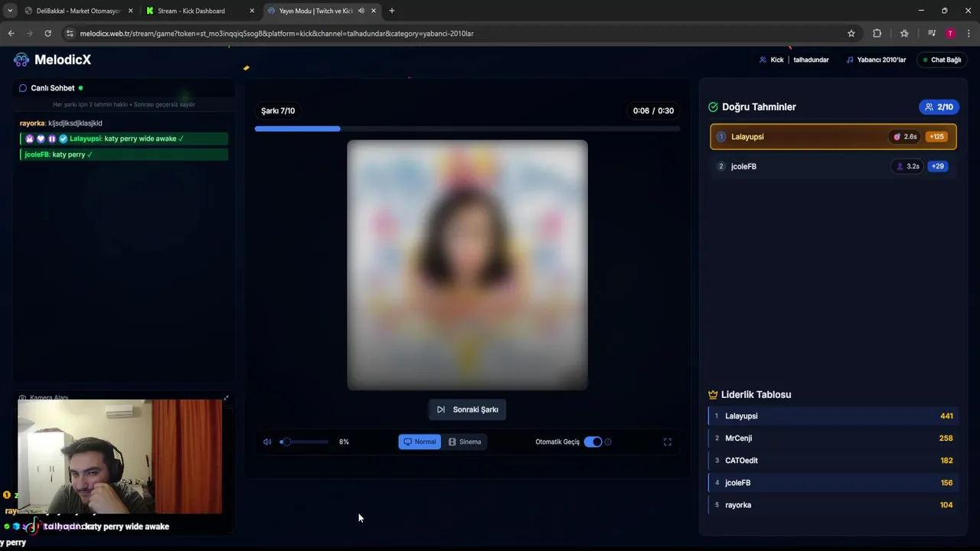Viewport: 980px width, 551px height.
Task: Select jcoleFB in correct guesses list
Action: click(833, 166)
